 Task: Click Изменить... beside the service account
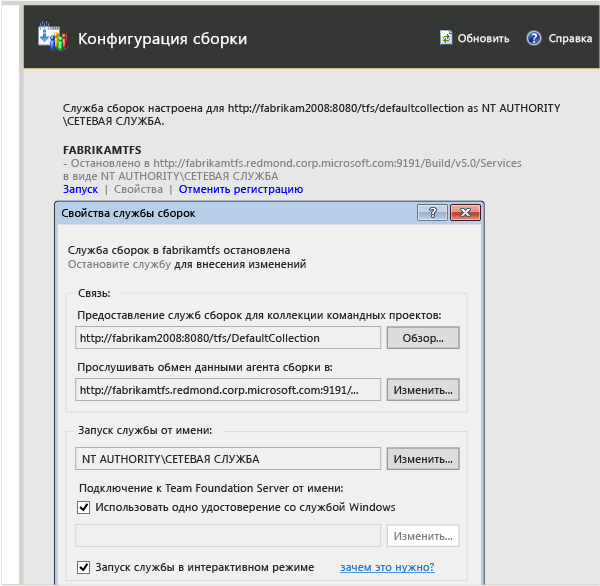[423, 459]
